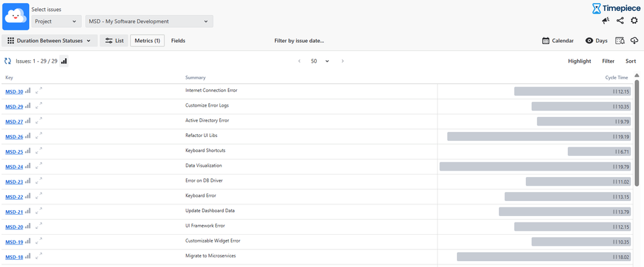Open MSD - My Software Development dropdown

pos(149,21)
